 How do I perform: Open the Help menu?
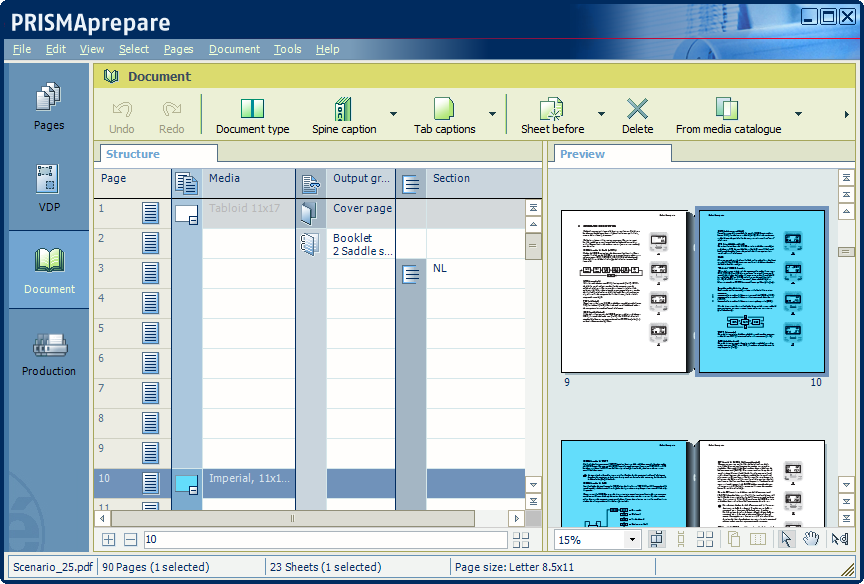[x=327, y=49]
